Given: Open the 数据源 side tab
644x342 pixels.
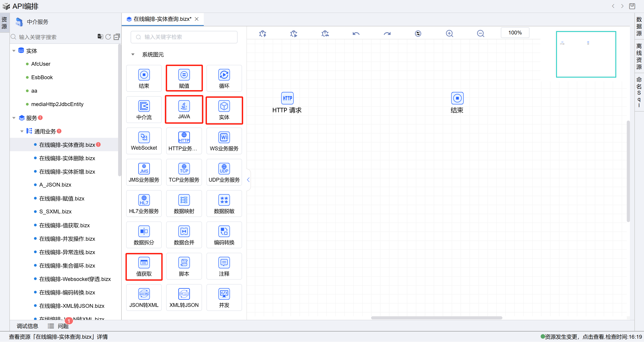Looking at the screenshot, I should [x=639, y=26].
